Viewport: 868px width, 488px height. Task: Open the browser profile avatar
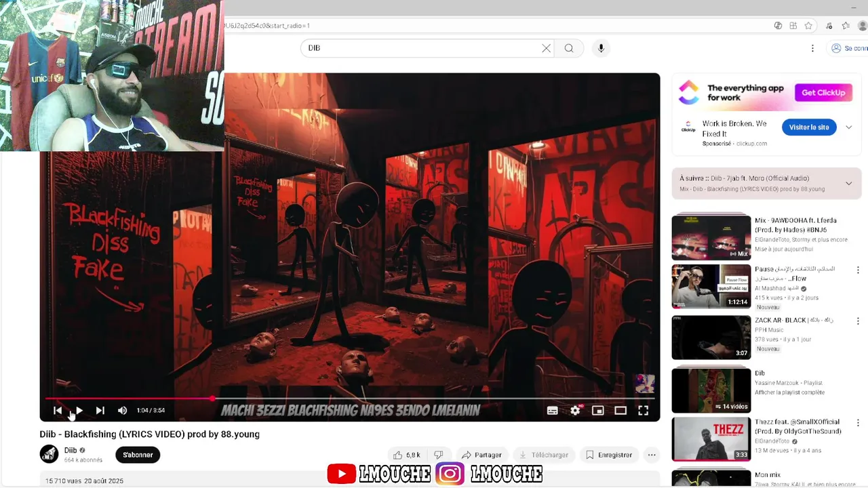coord(863,26)
